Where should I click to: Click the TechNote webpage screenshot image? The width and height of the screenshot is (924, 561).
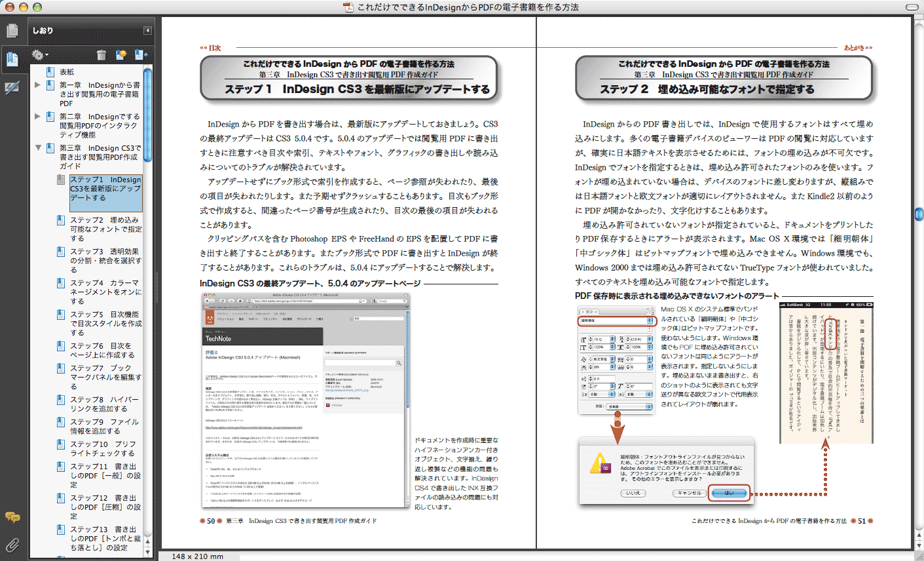tap(306, 400)
